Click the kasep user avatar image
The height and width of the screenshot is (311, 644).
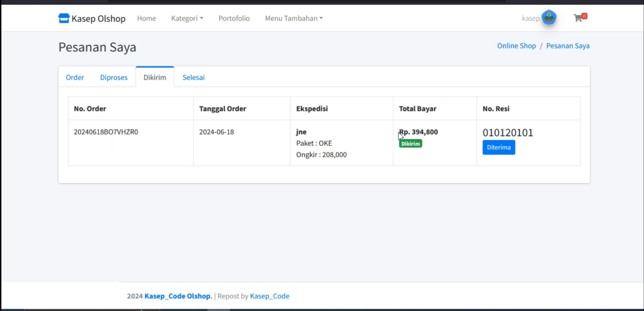pyautogui.click(x=549, y=18)
